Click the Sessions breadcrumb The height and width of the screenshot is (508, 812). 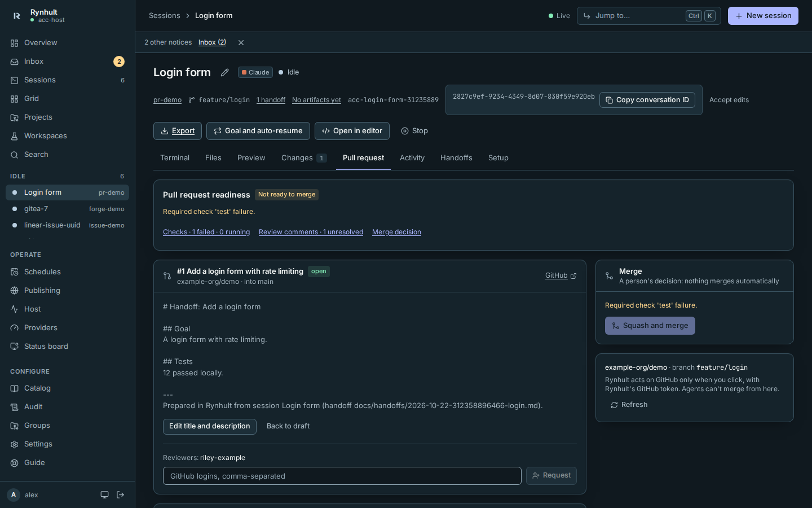[x=165, y=16]
